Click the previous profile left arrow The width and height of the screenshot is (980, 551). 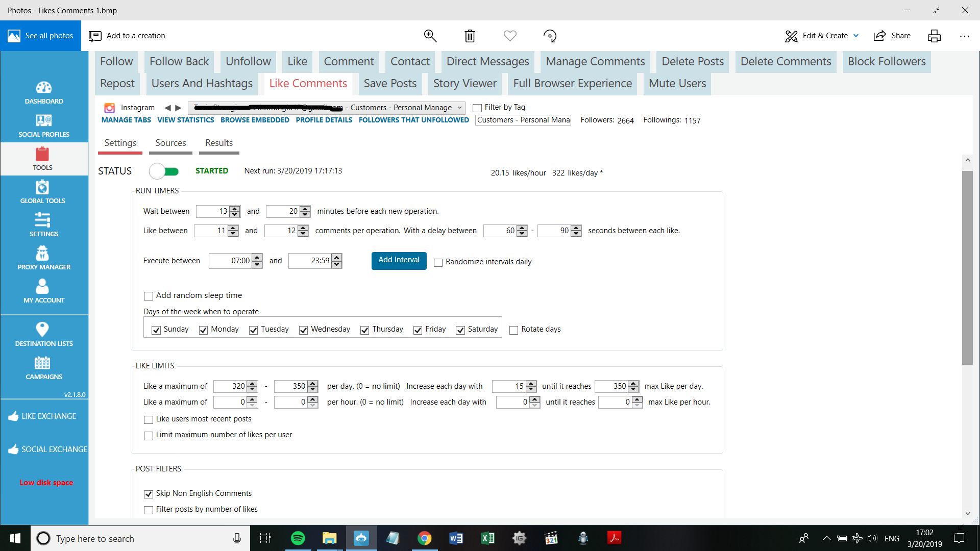pyautogui.click(x=167, y=108)
